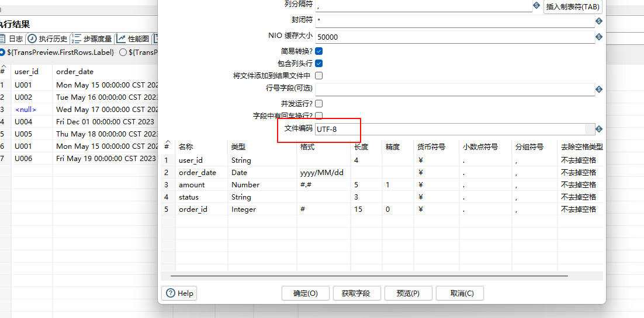Click the #.# format cell of amount
The height and width of the screenshot is (318, 644).
323,184
